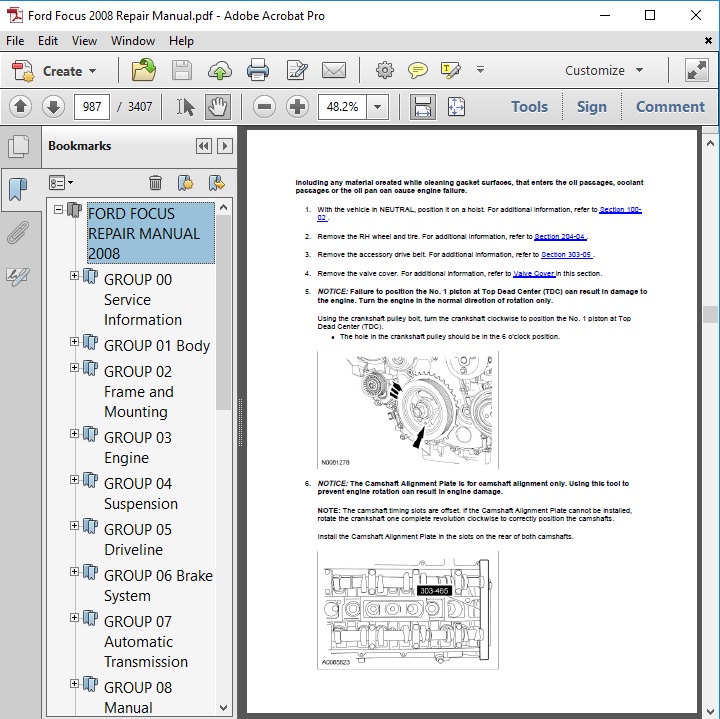Screen dimensions: 720x719
Task: Follow the Section 204-04 link
Action: (560, 237)
